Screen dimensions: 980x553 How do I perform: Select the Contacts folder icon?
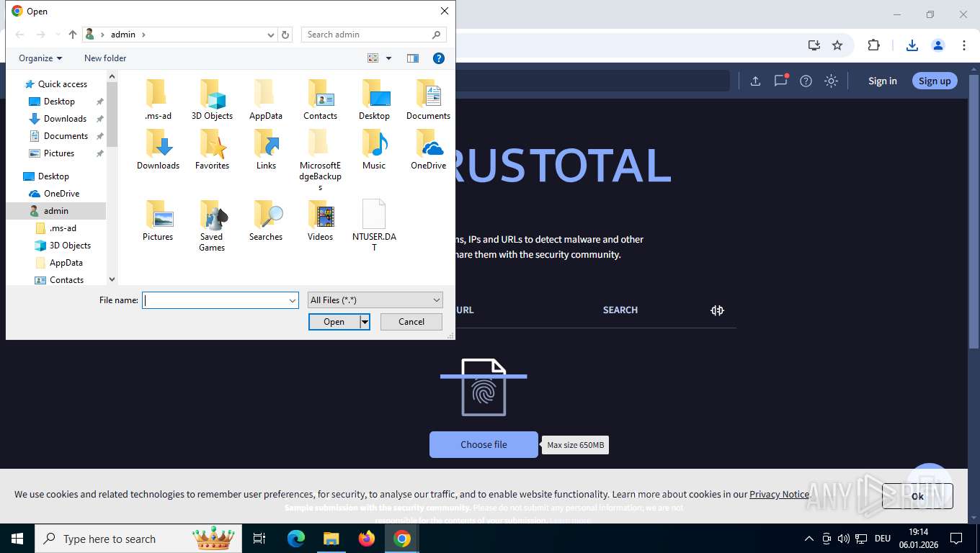coord(320,99)
